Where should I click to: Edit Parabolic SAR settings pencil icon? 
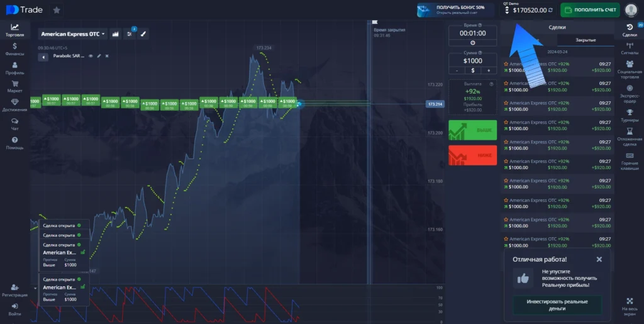point(99,56)
